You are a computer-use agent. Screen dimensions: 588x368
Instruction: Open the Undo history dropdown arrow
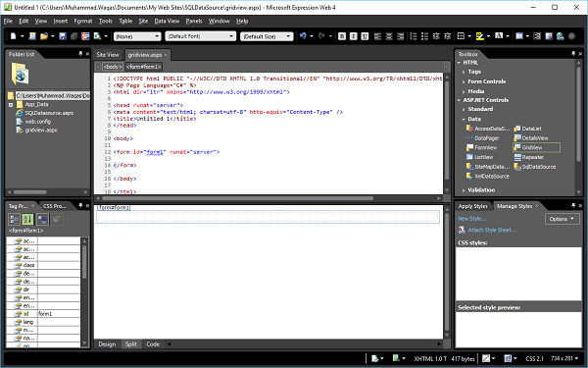pos(312,36)
